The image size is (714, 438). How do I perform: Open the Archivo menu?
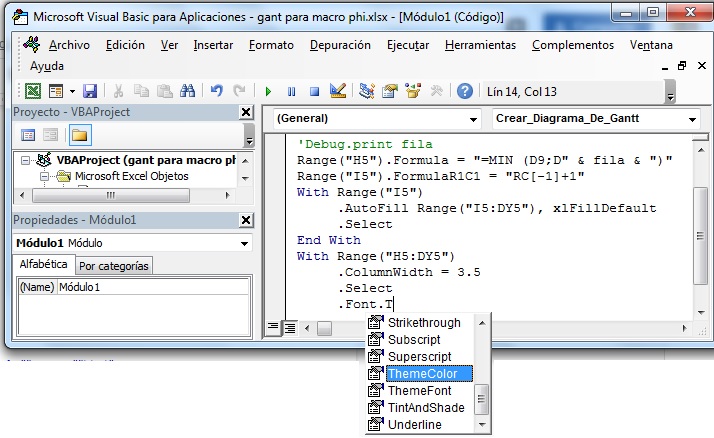click(69, 45)
